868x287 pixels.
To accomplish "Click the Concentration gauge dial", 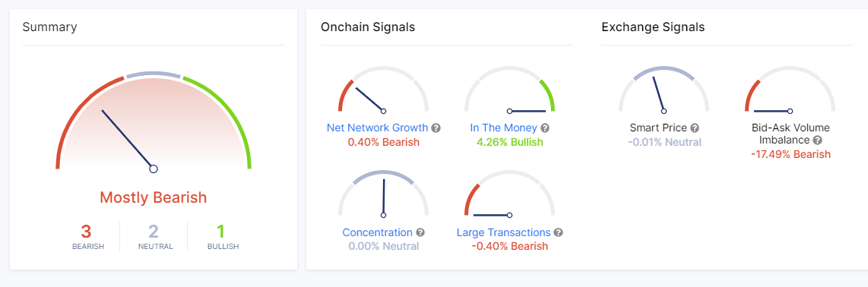I will click(x=383, y=194).
